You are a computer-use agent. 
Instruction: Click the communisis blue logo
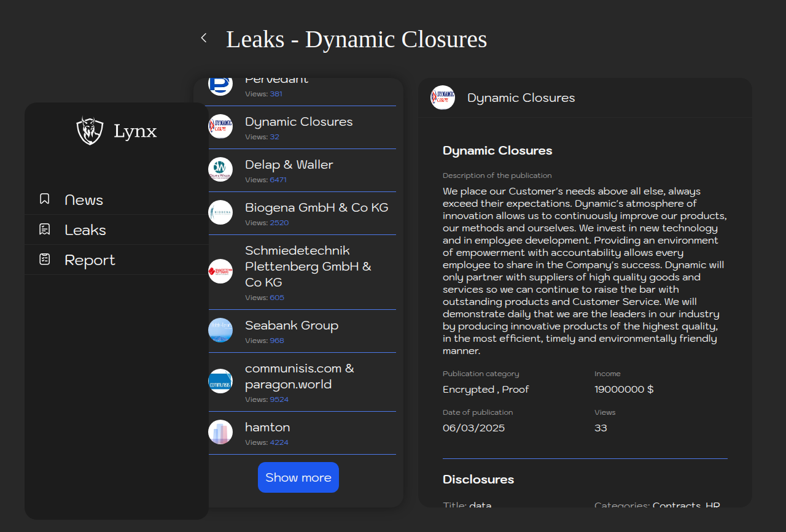click(x=220, y=381)
